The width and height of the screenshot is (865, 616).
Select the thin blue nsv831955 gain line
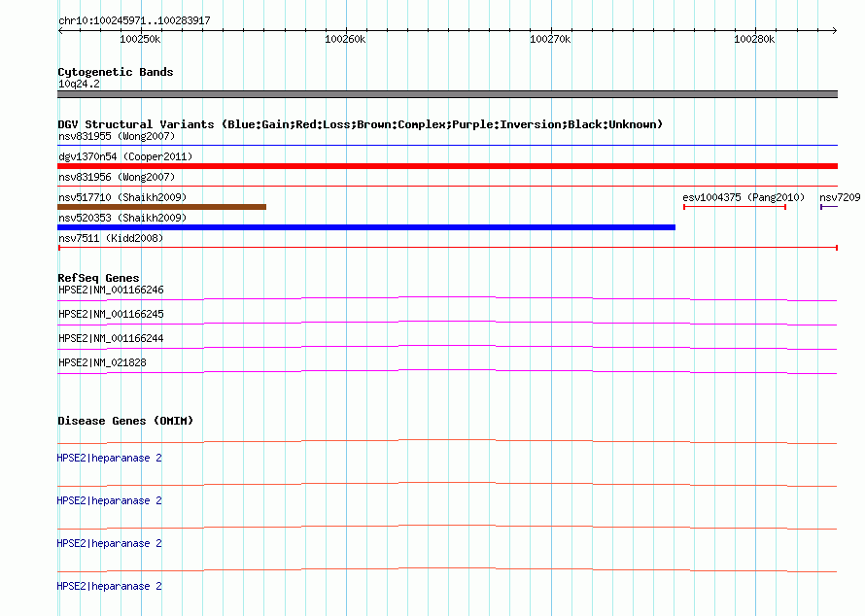(x=447, y=145)
